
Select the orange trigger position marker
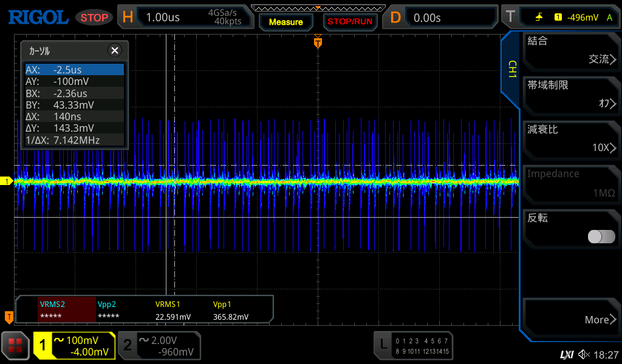318,42
